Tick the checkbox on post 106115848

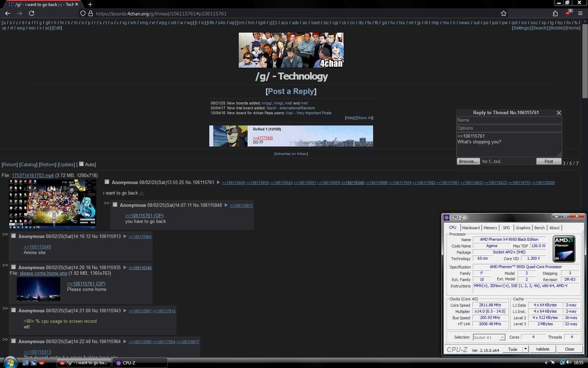pos(115,205)
